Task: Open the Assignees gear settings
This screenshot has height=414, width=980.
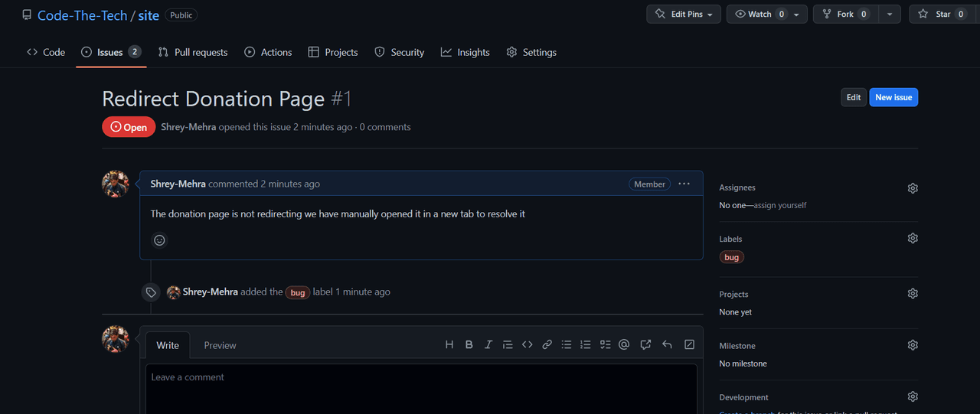Action: (x=913, y=188)
